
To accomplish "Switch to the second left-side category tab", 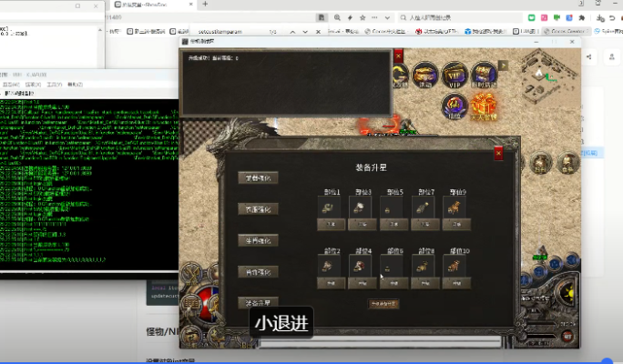I will pos(258,209).
